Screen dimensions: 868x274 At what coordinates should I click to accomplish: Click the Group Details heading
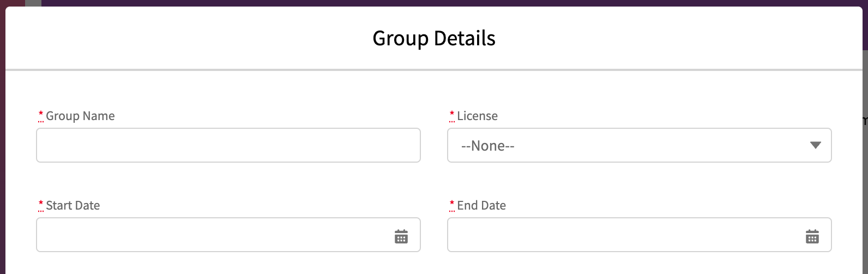pyautogui.click(x=434, y=38)
